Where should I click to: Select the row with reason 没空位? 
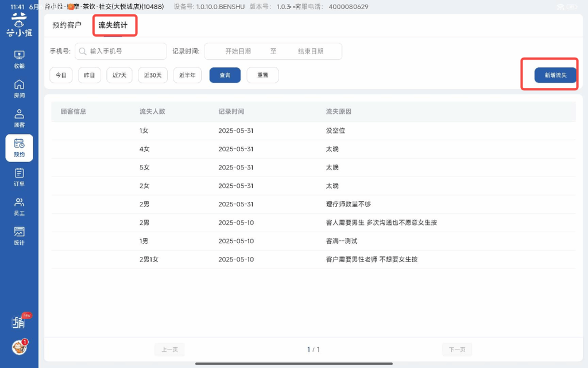point(313,131)
